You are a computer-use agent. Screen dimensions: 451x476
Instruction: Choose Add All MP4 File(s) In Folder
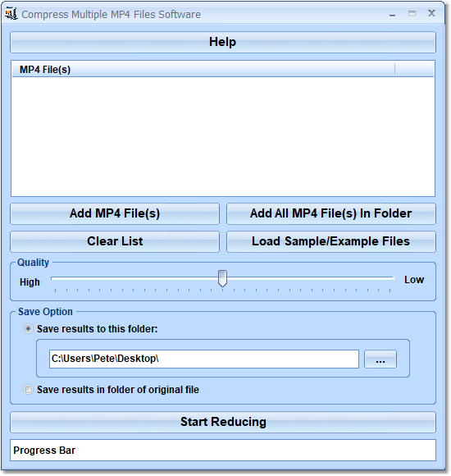click(x=331, y=213)
